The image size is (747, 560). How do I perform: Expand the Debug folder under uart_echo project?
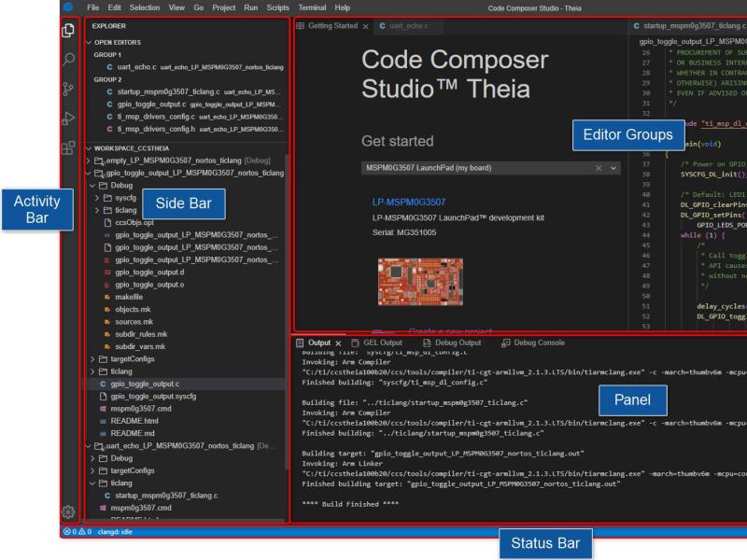point(92,458)
